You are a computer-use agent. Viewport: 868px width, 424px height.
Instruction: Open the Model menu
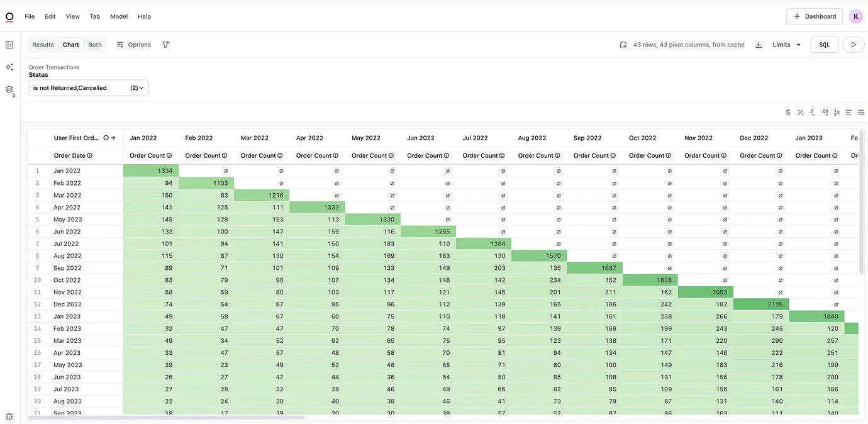(118, 16)
